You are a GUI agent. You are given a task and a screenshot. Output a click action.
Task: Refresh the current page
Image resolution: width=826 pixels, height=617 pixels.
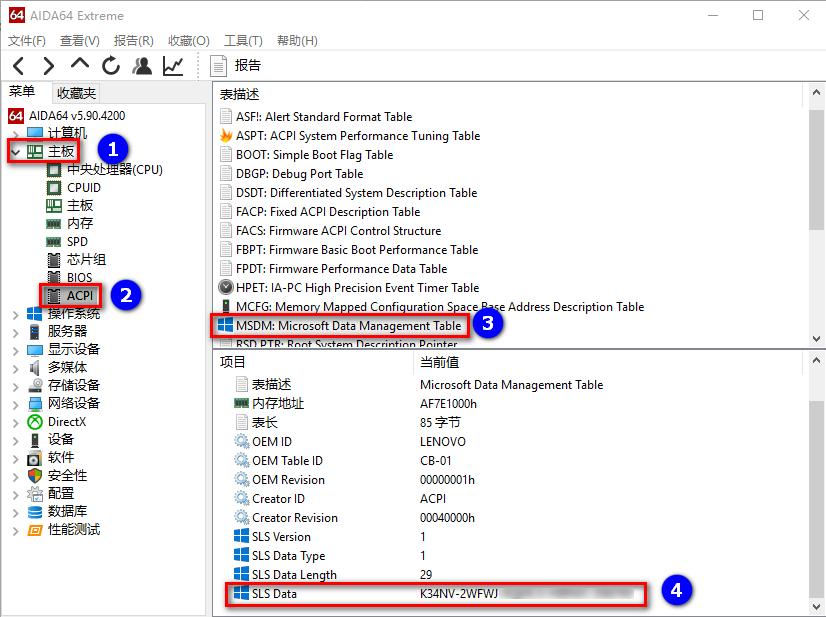(111, 66)
